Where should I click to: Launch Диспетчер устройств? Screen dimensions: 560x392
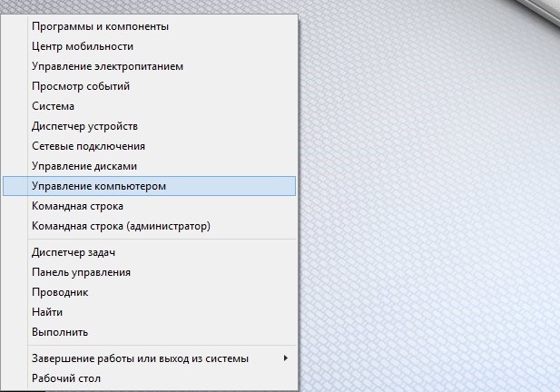149,126
